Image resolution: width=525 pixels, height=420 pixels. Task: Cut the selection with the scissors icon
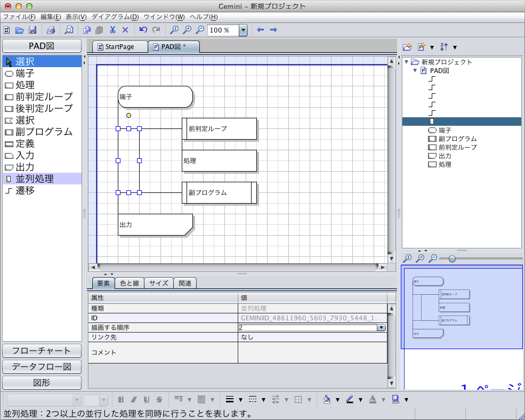point(112,30)
